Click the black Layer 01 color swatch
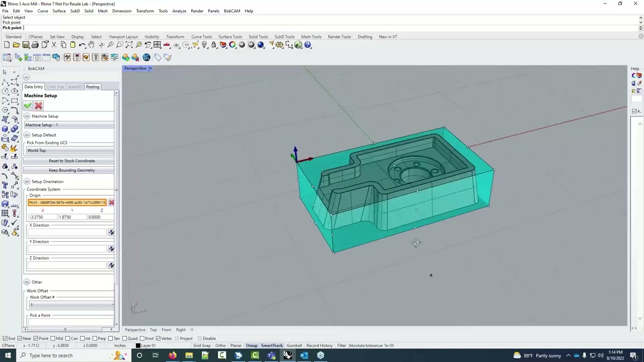Screen dimensions: 644x362 tap(138, 346)
